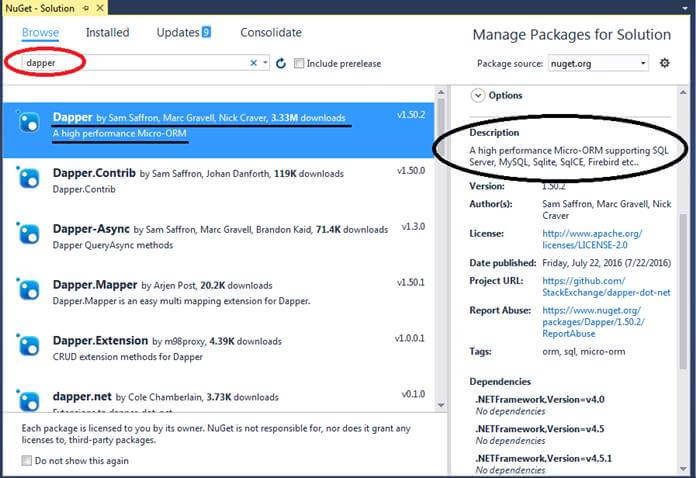Click the Dapper-Async package icon
This screenshot has width=696, height=478.
(29, 234)
